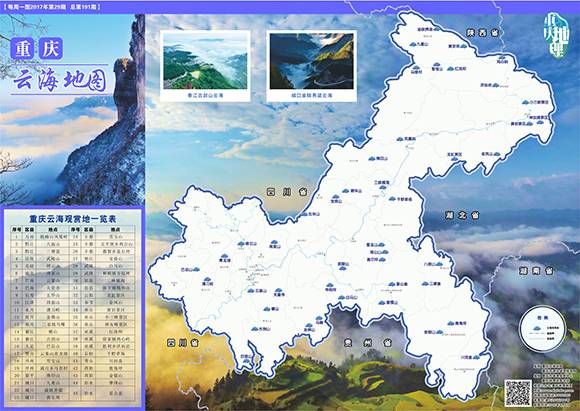Select the cloud marker beside 古剑山
The height and width of the screenshot is (411, 580).
pos(254,329)
